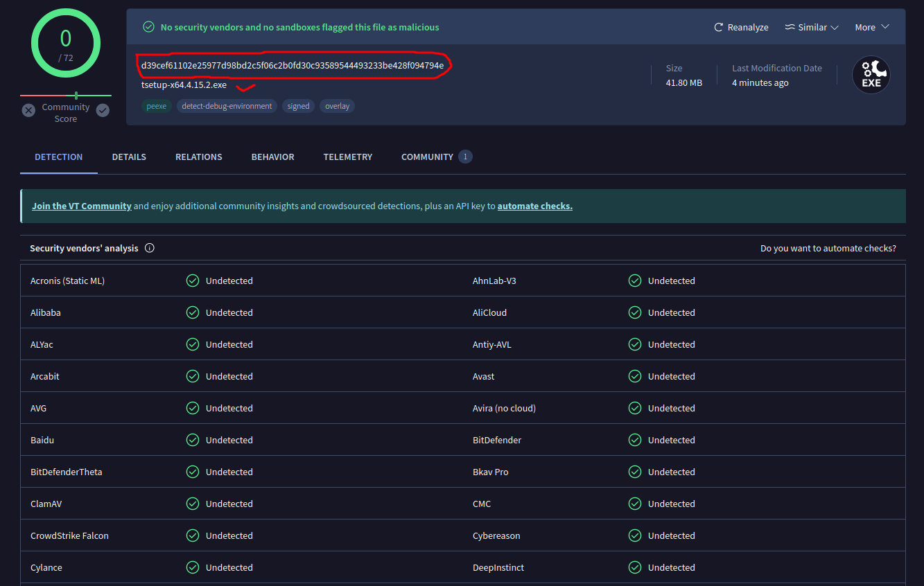The image size is (924, 586).
Task: Click the Cylance undetected check icon
Action: 193,567
